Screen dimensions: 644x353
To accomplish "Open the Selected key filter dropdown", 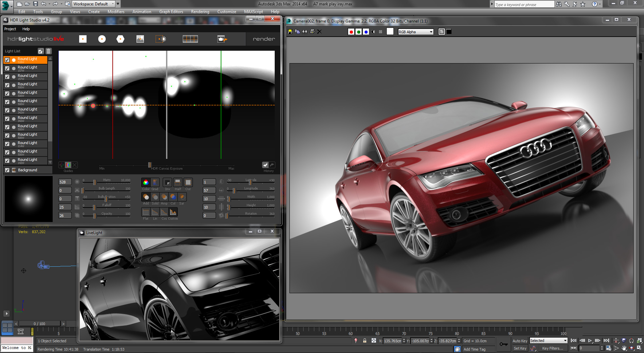I will pyautogui.click(x=548, y=341).
